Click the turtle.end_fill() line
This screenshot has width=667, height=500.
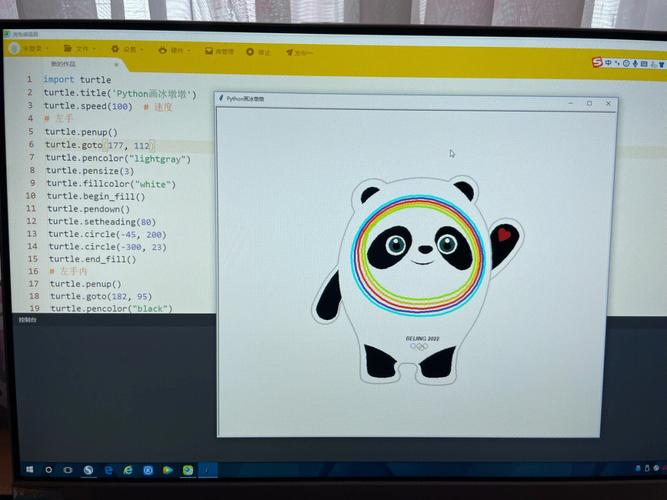click(x=92, y=259)
